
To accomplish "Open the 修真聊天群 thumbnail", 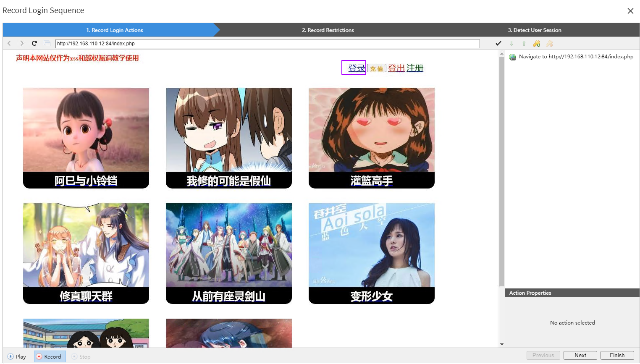I will 86,245.
